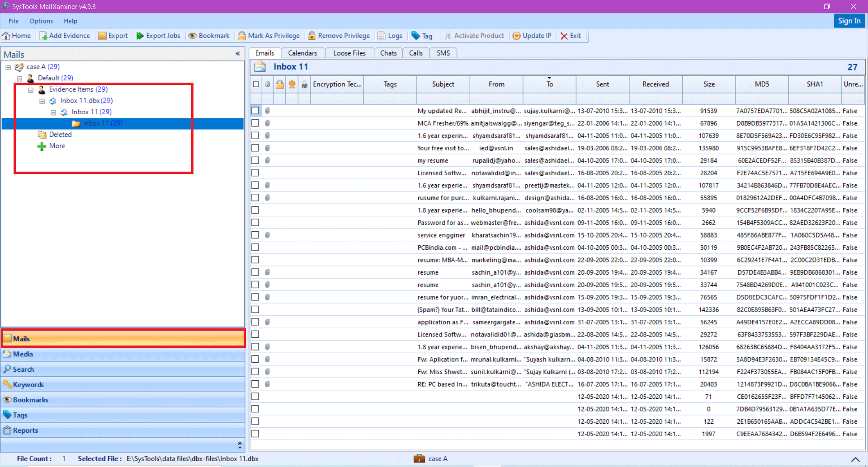Image resolution: width=868 pixels, height=467 pixels.
Task: Click the Tag toolbar icon
Action: (x=422, y=36)
